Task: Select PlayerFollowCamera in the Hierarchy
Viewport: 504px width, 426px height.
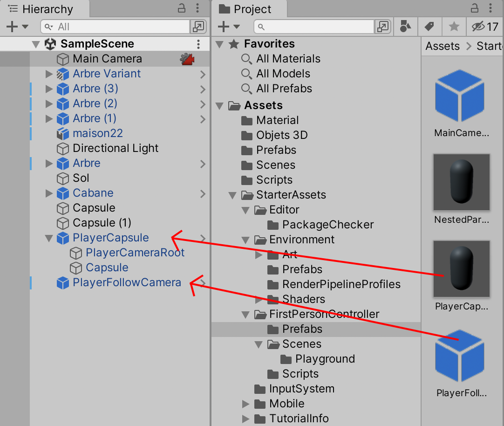Action: click(127, 282)
